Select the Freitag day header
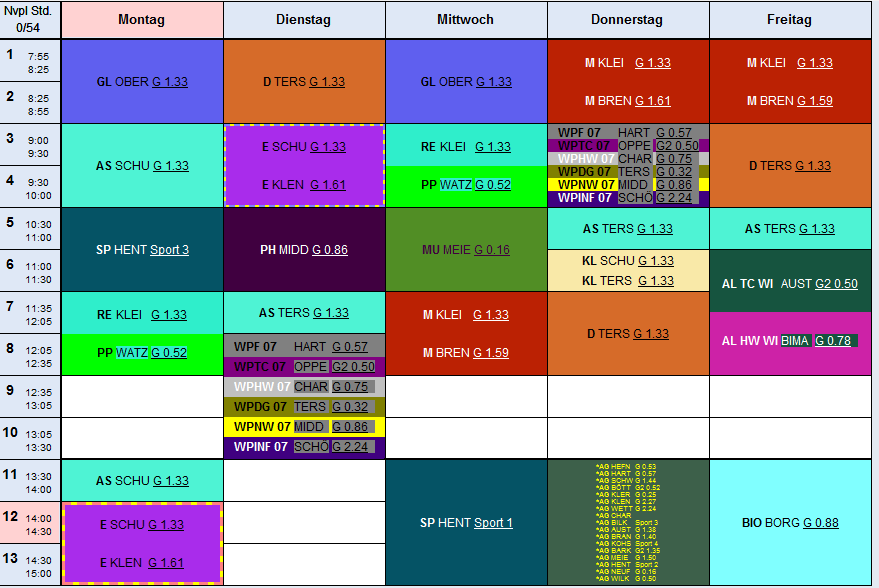Viewport: 879px width, 588px height. [789, 20]
